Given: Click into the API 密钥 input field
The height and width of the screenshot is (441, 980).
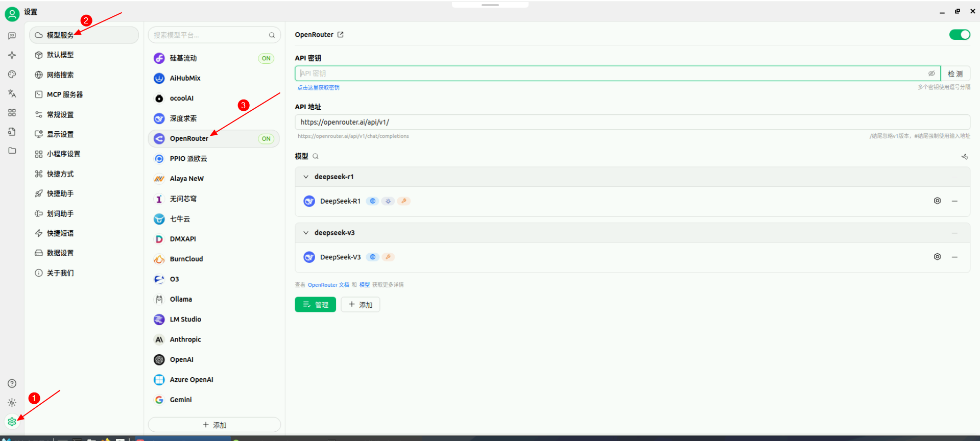Looking at the screenshot, I should tap(617, 73).
